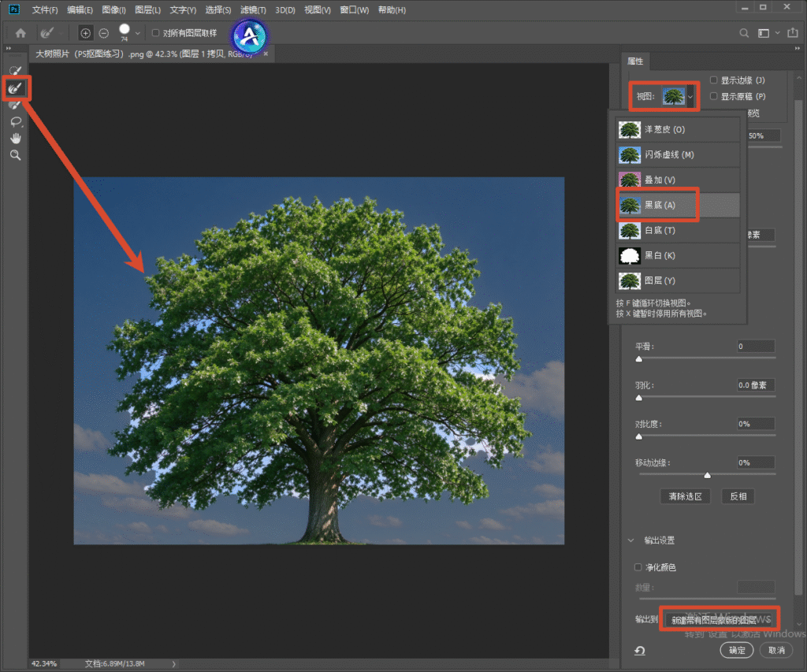Click the Reset workspace undo icon
807x672 pixels.
click(x=640, y=651)
